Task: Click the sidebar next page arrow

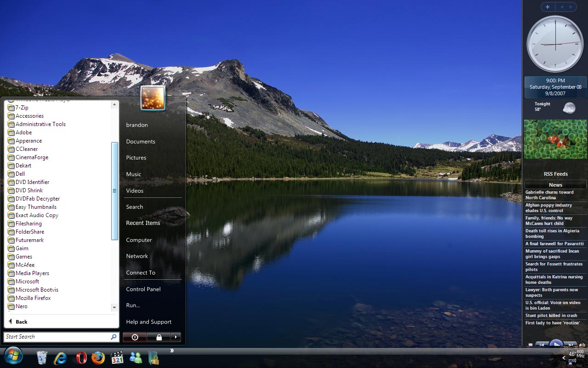Action: (x=571, y=7)
